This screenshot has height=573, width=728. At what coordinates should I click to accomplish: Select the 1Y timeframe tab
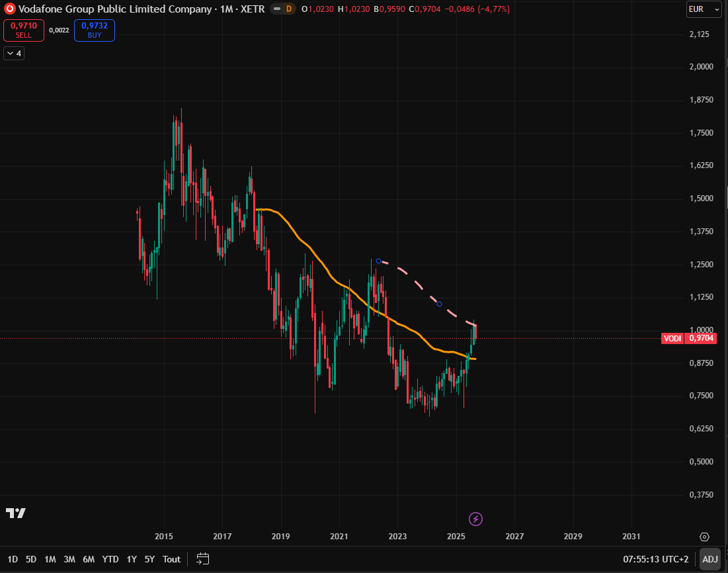click(131, 559)
